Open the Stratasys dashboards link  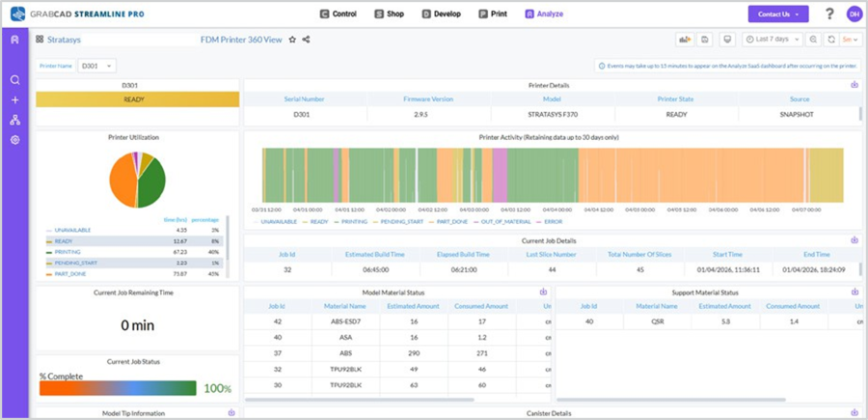click(x=64, y=40)
